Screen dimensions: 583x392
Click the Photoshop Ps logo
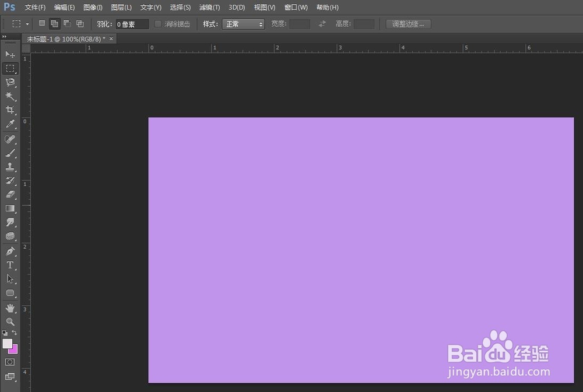pyautogui.click(x=9, y=7)
